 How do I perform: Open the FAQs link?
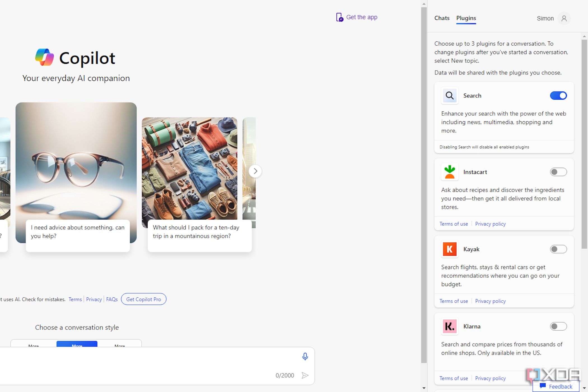point(112,299)
